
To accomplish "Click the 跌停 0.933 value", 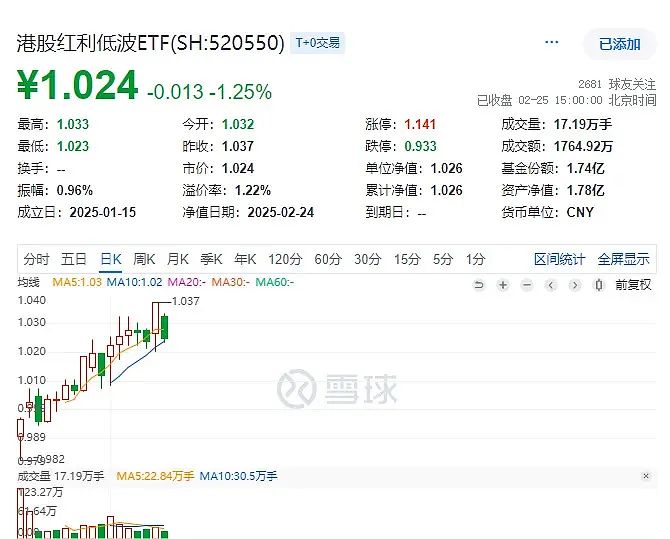I will click(420, 146).
